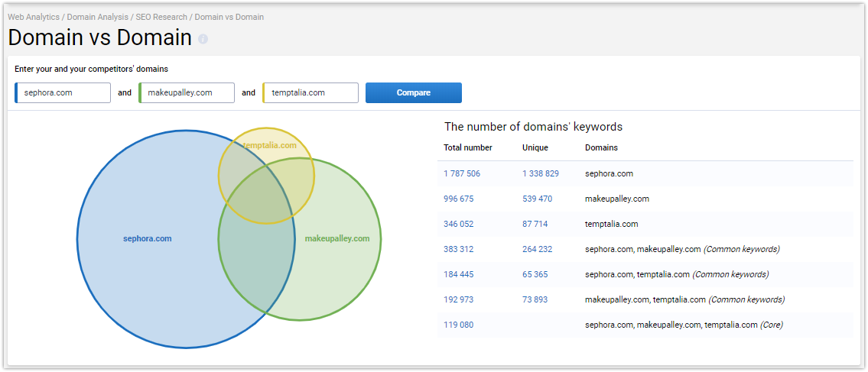The image size is (868, 372).
Task: Select the three-domain (Core) row text
Action: pos(684,325)
